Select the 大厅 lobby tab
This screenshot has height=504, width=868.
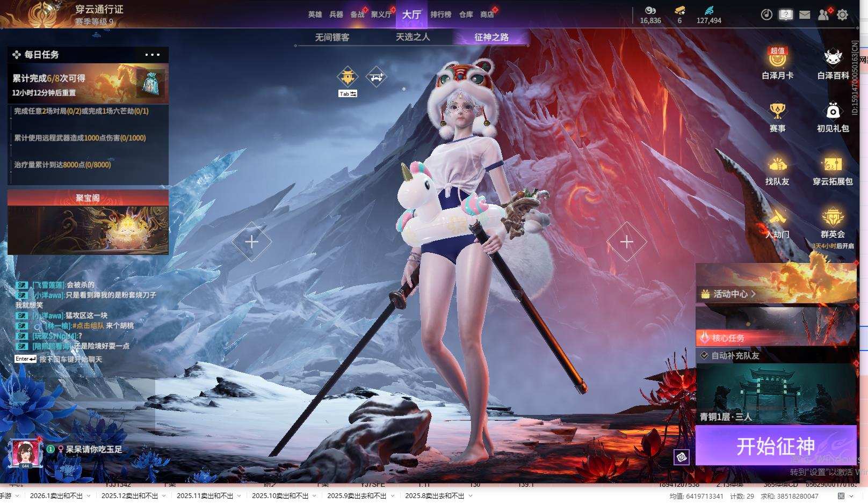[412, 14]
